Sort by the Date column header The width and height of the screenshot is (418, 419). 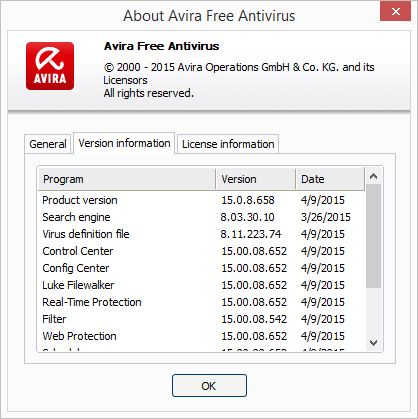(x=330, y=179)
